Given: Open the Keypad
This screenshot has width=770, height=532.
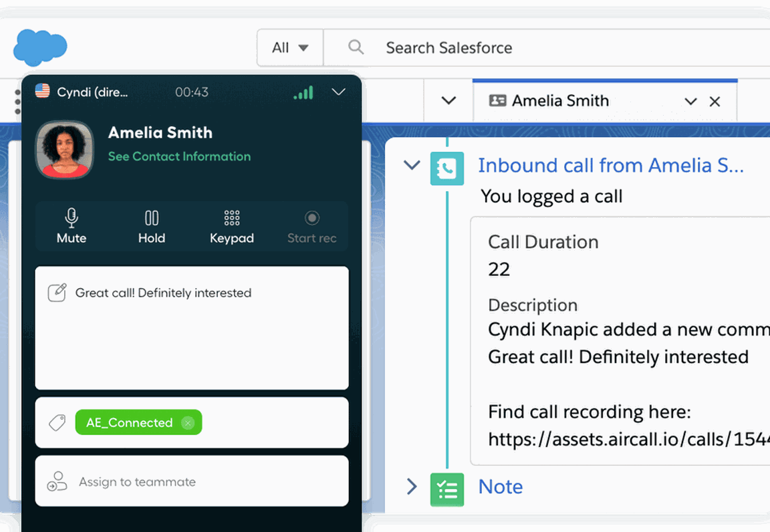Looking at the screenshot, I should (232, 226).
